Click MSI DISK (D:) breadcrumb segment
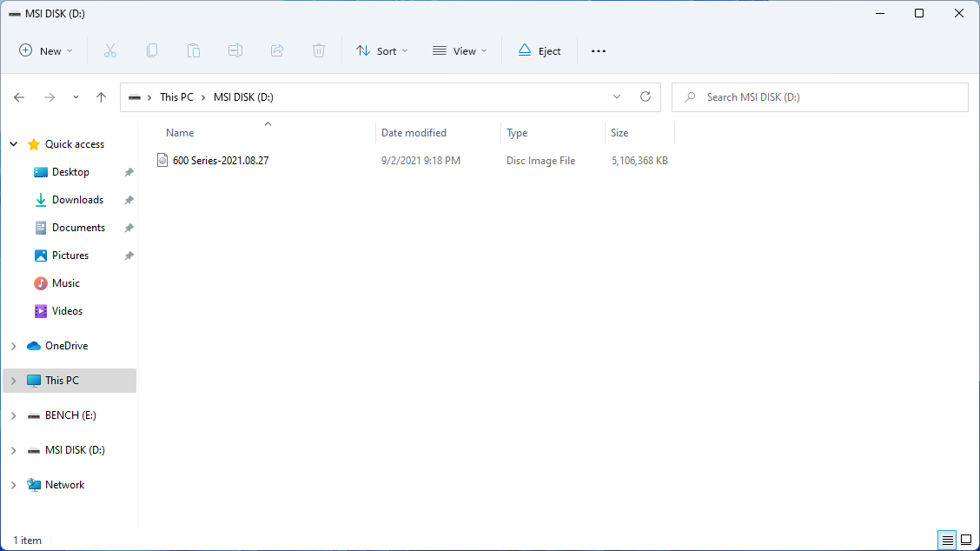 (x=244, y=97)
